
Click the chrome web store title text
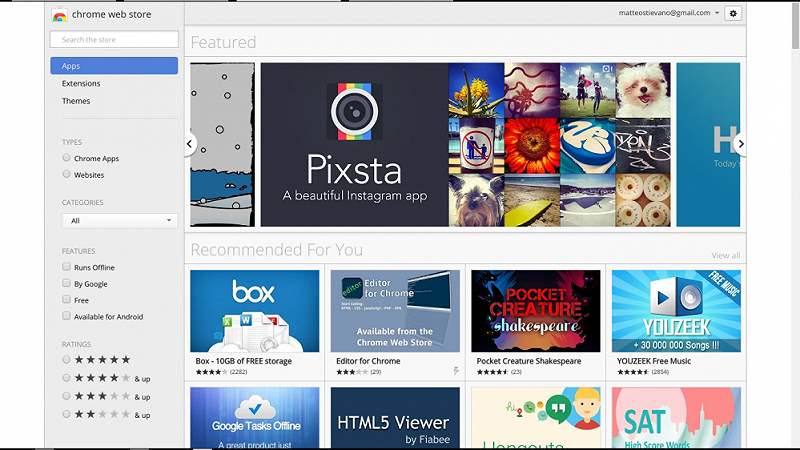111,14
